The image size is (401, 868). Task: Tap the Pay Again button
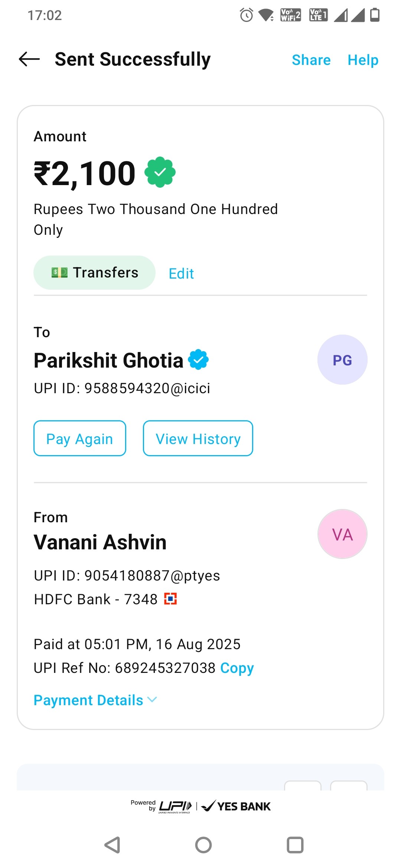[x=80, y=438]
